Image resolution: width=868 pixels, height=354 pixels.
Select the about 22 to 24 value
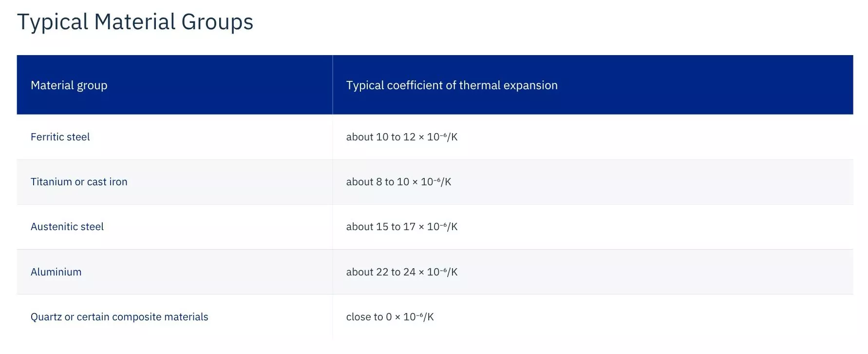tap(402, 272)
